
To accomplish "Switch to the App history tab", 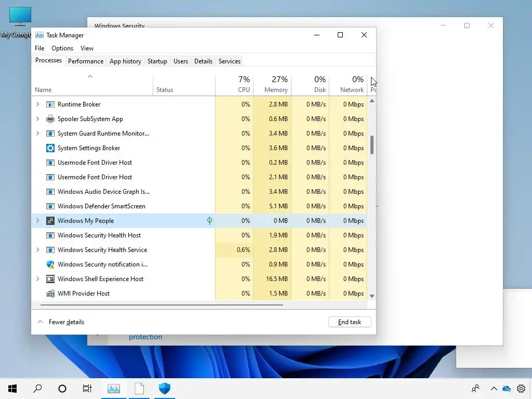I will click(x=125, y=61).
